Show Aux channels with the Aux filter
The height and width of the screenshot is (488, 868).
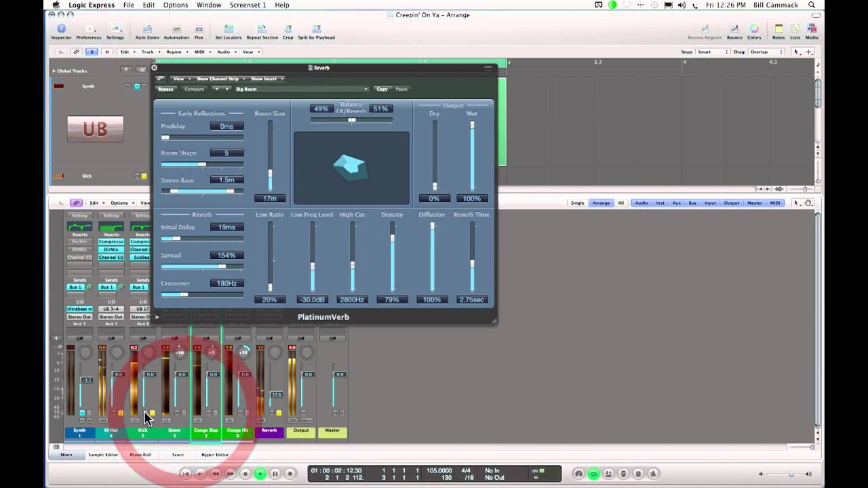tap(677, 203)
